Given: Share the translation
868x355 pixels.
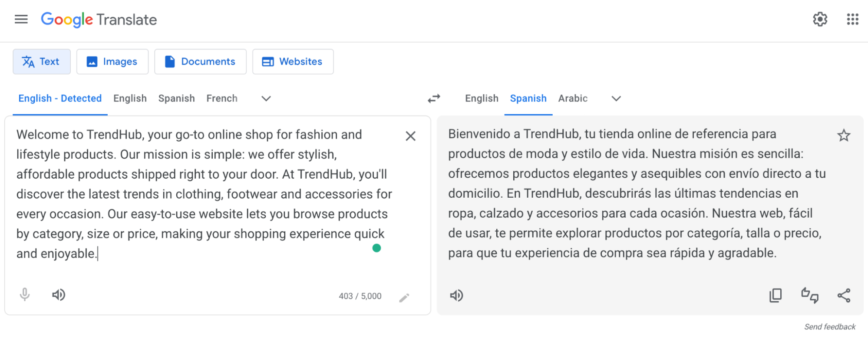Looking at the screenshot, I should (844, 295).
